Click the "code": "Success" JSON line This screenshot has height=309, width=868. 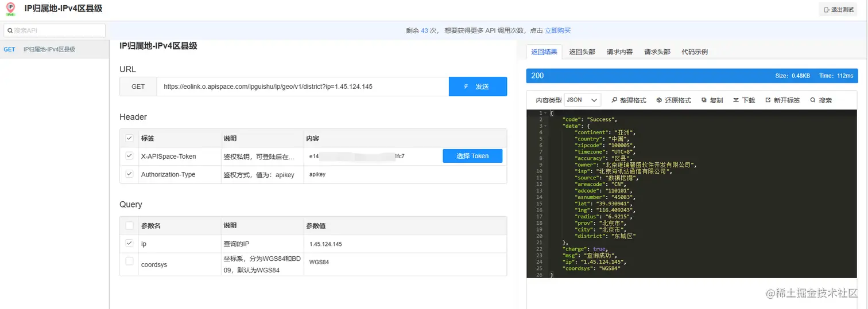click(x=590, y=119)
